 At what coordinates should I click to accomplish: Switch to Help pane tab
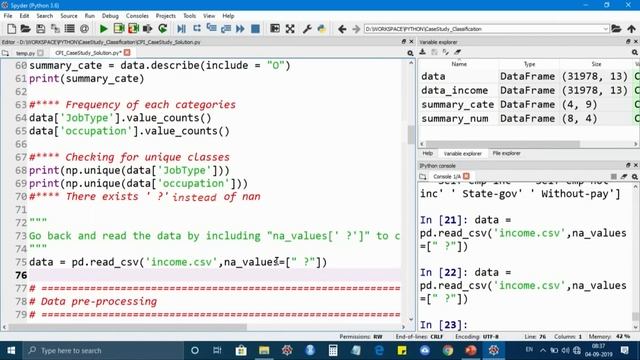(427, 153)
